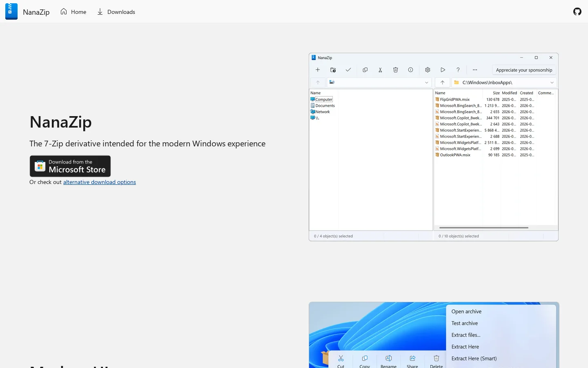This screenshot has width=588, height=368.
Task: Click Appreciate your sponsorship button
Action: [x=524, y=70]
